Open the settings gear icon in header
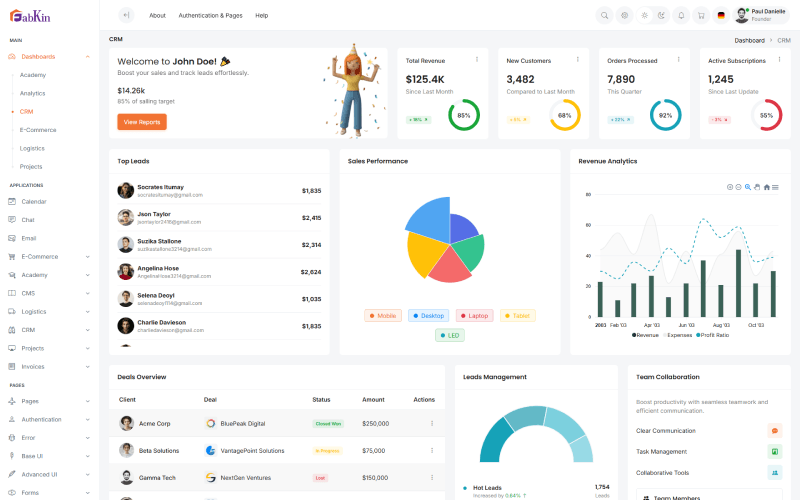 (x=624, y=15)
